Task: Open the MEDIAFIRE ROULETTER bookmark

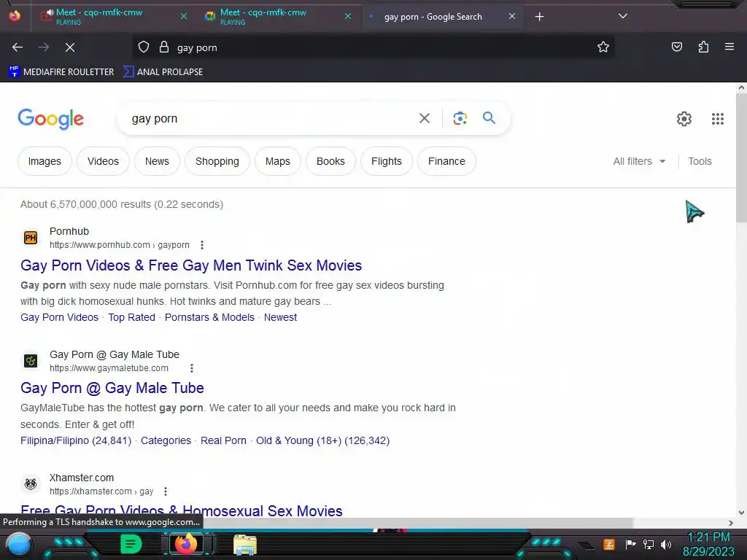Action: (61, 72)
